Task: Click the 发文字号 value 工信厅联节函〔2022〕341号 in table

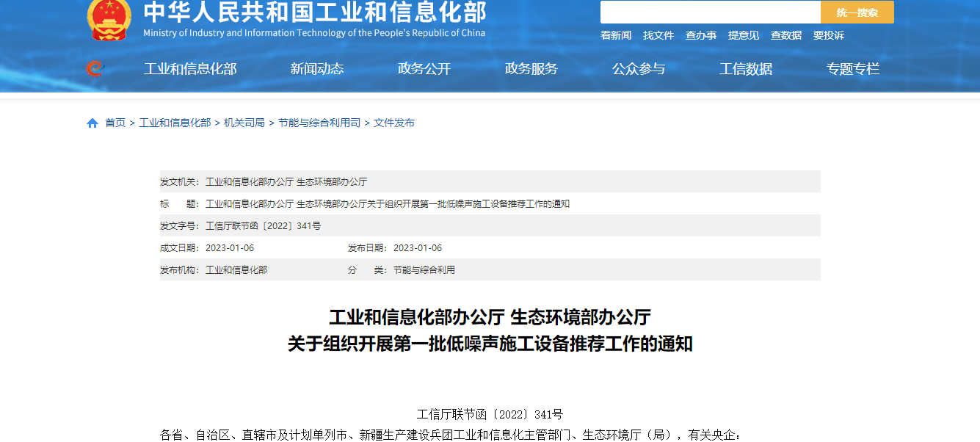Action: pos(263,226)
